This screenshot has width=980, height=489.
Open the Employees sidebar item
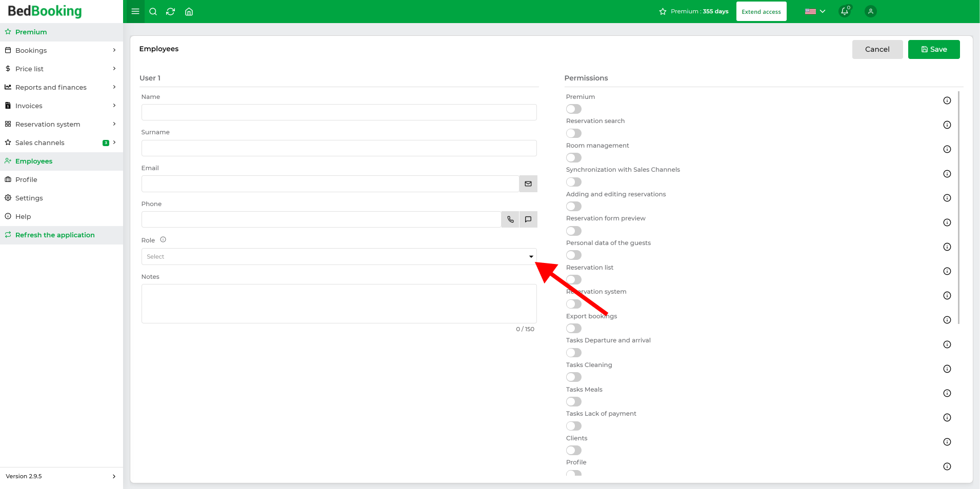[x=62, y=161]
